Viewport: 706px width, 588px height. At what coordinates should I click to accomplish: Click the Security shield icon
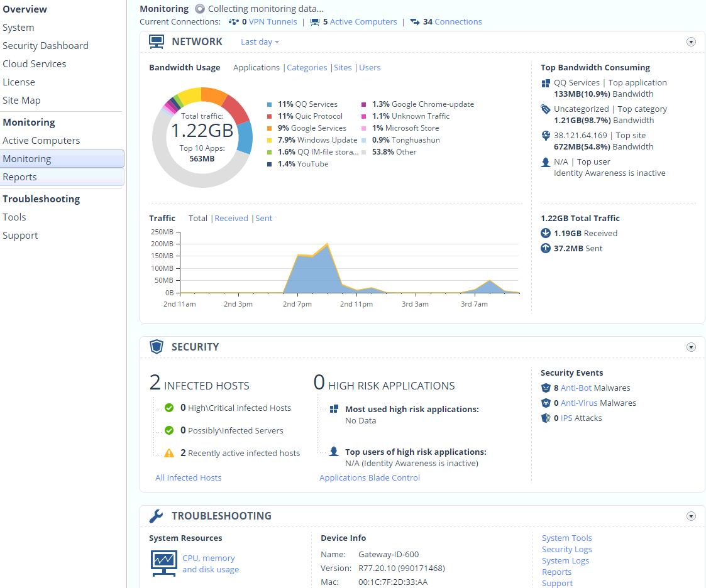[157, 347]
